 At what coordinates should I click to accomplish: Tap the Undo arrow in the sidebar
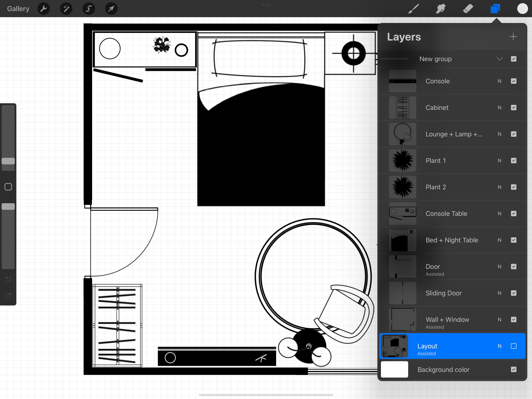point(8,279)
